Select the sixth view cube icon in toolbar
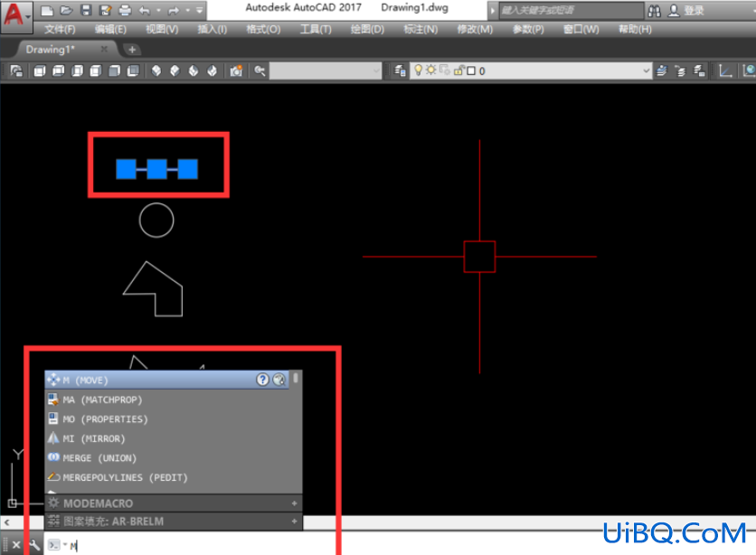 coord(133,71)
